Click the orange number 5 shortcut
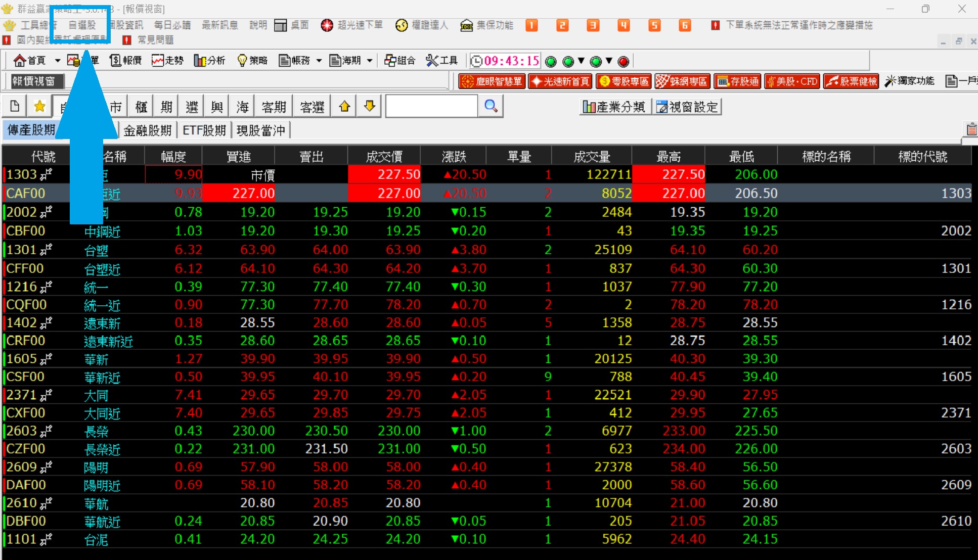The width and height of the screenshot is (978, 560). pyautogui.click(x=654, y=25)
